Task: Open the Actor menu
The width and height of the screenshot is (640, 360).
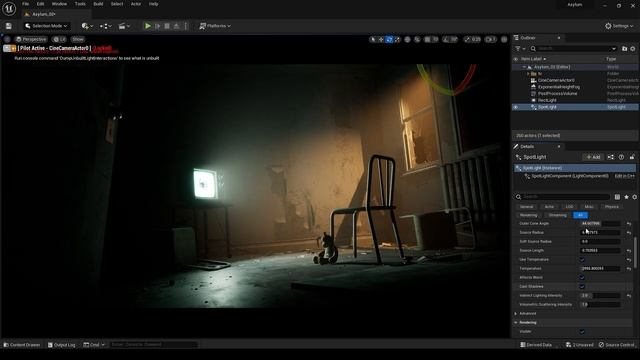Action: point(136,4)
